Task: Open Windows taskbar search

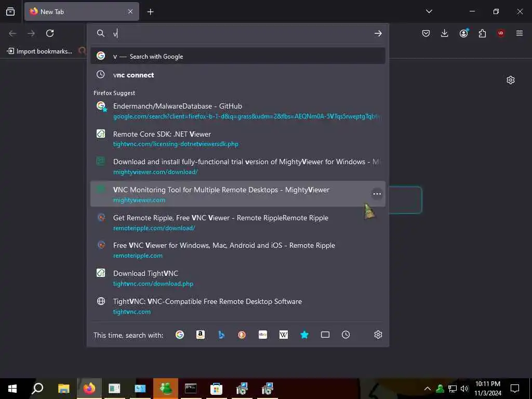Action: (37, 389)
